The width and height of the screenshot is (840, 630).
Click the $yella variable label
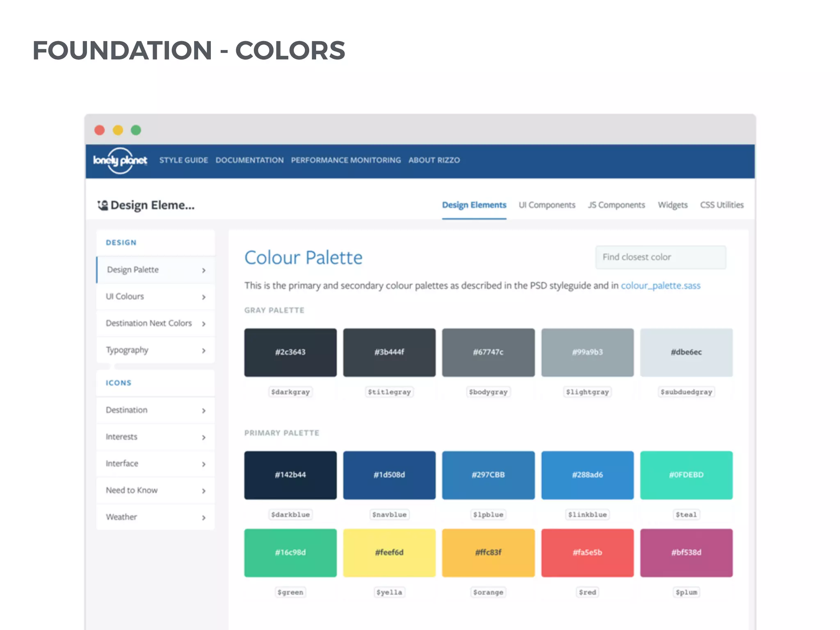[x=389, y=593]
